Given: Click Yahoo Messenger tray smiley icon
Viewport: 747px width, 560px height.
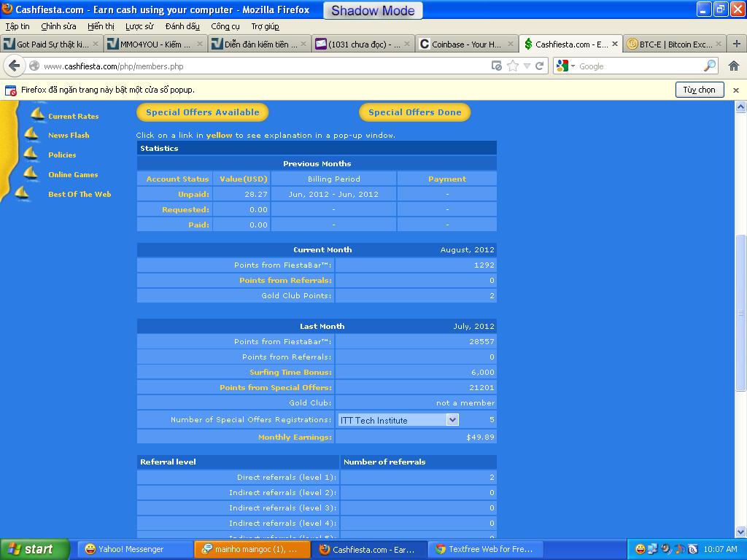Looking at the screenshot, I should click(640, 549).
